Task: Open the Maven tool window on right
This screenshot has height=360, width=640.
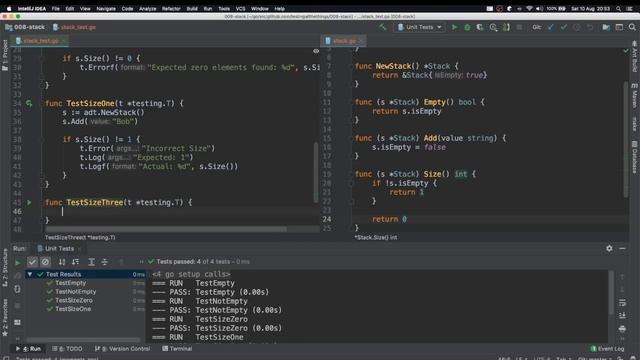Action: (x=634, y=96)
